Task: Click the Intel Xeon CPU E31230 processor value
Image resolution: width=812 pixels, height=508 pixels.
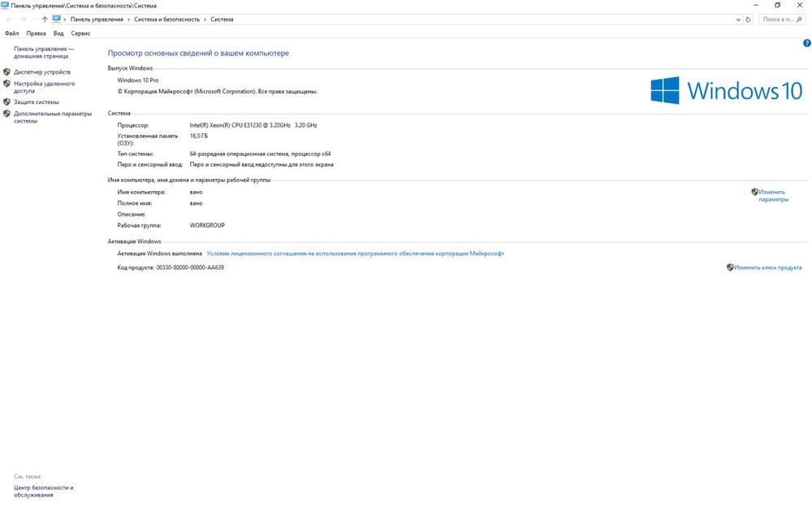Action: pyautogui.click(x=253, y=125)
